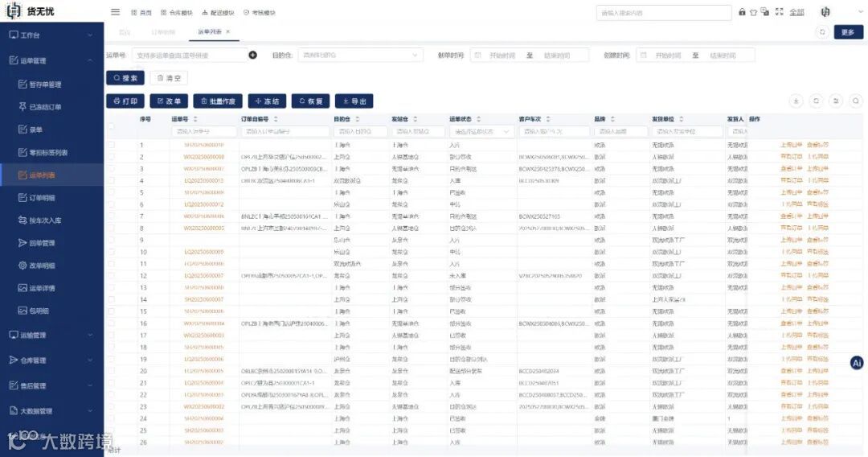Screen dimensions: 868x457
Task: Open the 考核模块 top menu item
Action: (259, 12)
